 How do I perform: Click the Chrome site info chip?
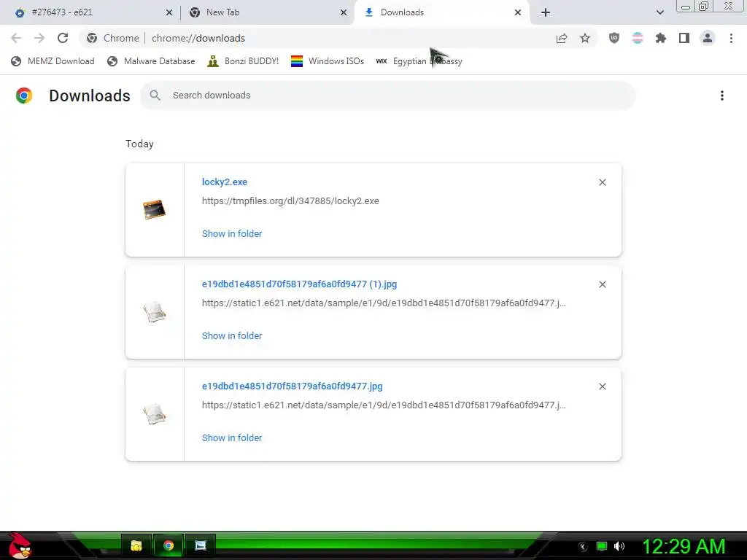pos(113,38)
